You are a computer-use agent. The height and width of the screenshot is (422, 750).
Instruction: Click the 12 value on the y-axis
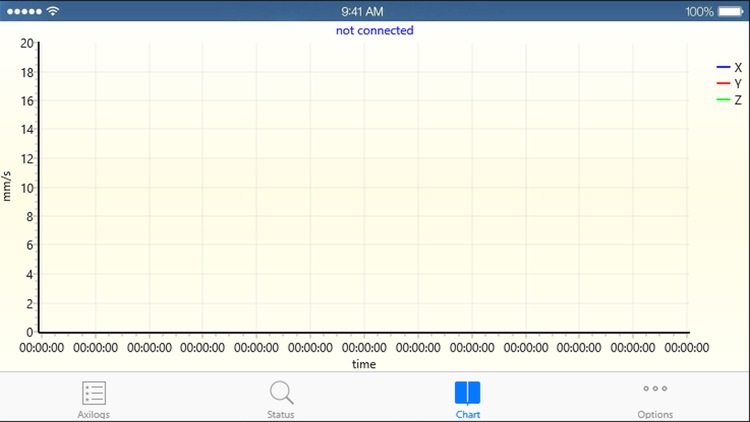27,159
